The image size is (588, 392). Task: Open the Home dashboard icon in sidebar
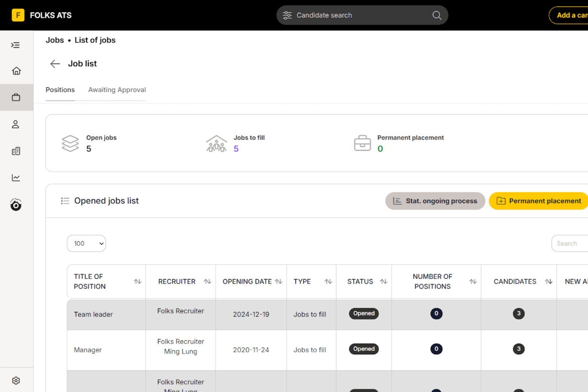click(16, 70)
